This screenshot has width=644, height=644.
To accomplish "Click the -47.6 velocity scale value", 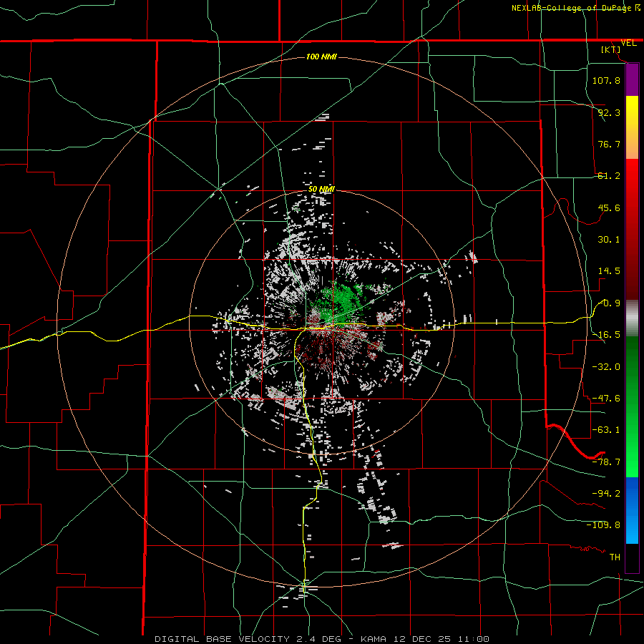I will pos(606,399).
